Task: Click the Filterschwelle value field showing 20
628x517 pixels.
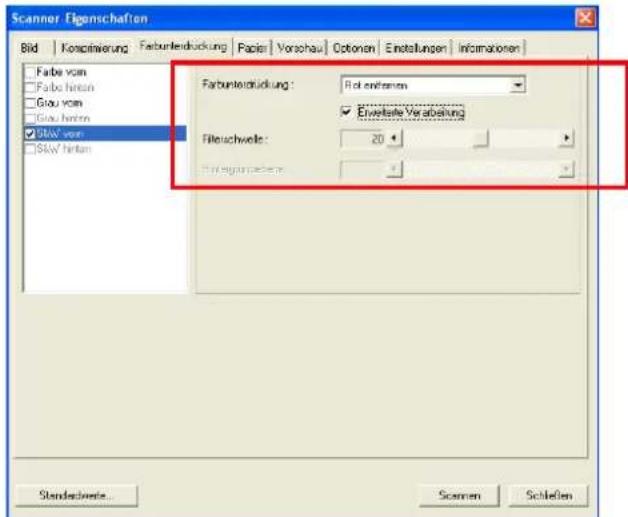Action: point(364,139)
